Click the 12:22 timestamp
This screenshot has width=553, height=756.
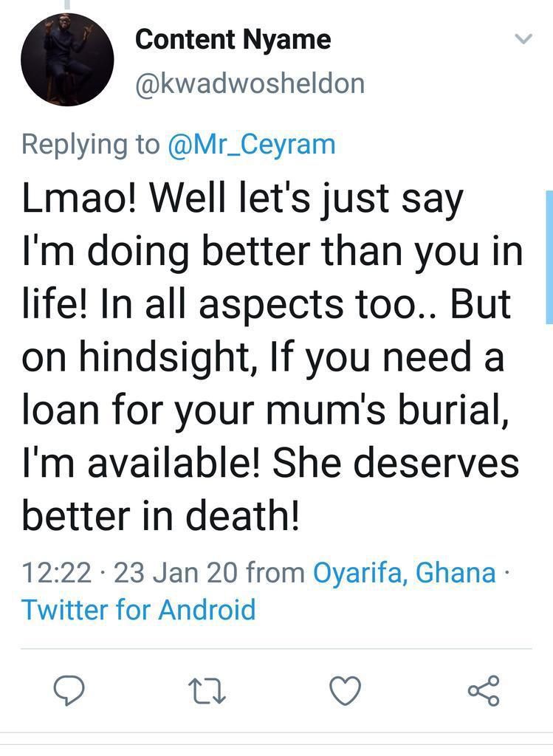click(x=56, y=572)
